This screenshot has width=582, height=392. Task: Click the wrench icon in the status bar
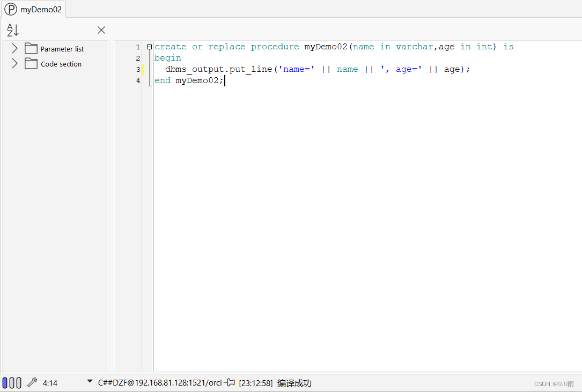(x=31, y=382)
